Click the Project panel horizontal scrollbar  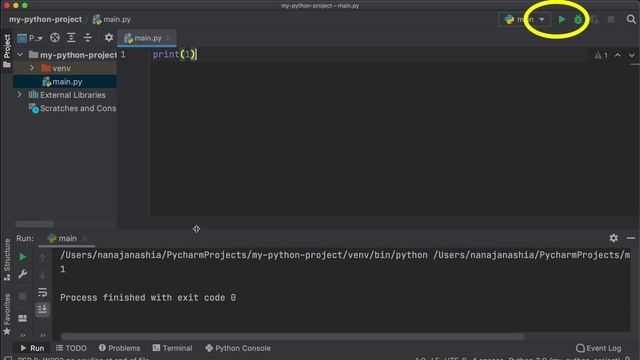(34, 224)
